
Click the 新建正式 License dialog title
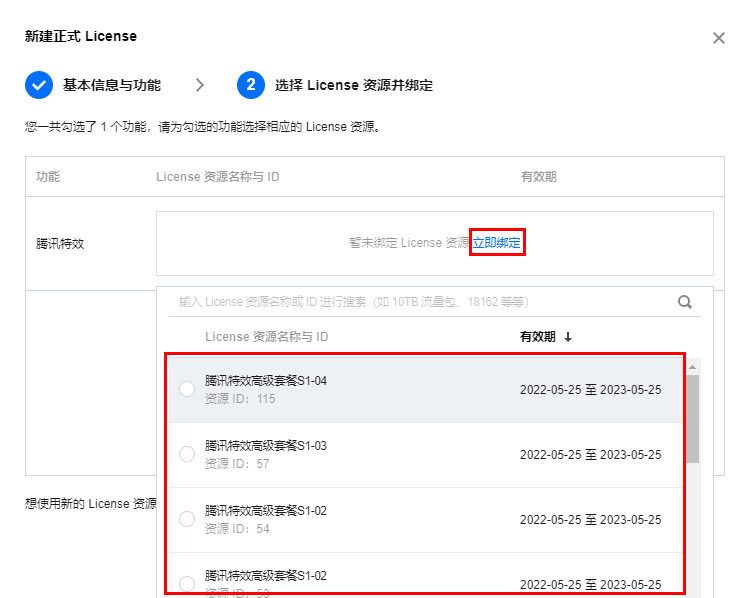click(x=81, y=36)
